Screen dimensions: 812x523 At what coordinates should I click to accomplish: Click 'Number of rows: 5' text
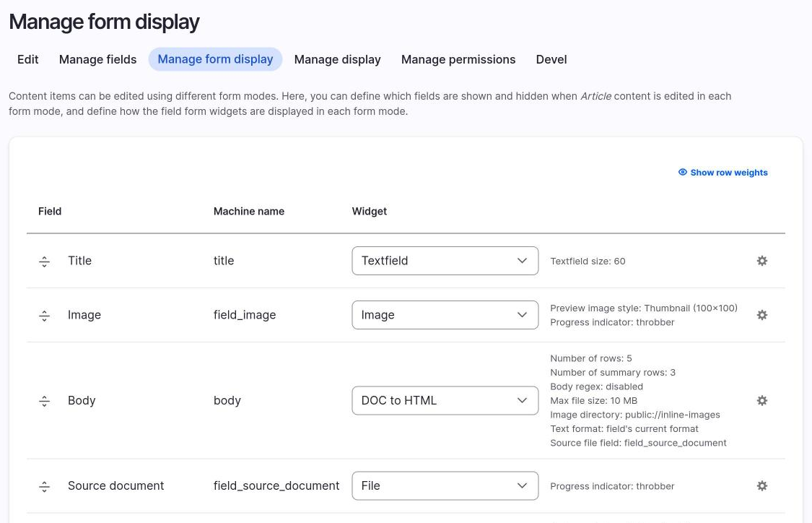[x=591, y=359]
